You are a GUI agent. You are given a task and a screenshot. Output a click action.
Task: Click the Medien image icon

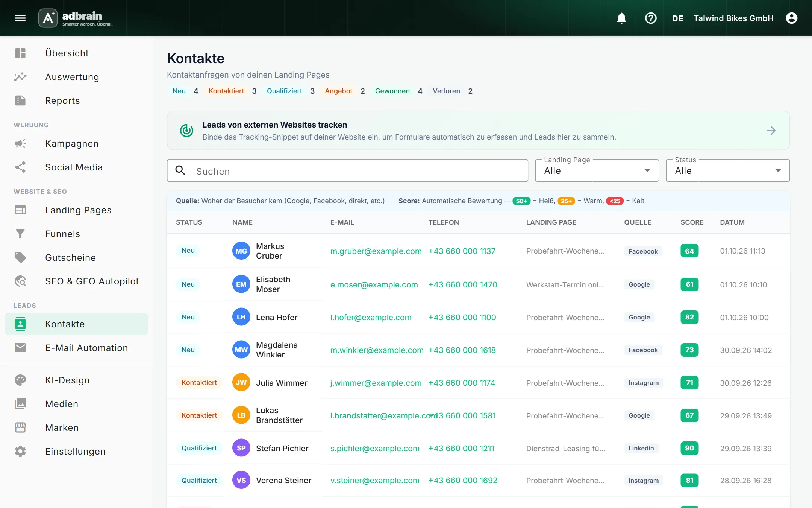[x=20, y=404]
